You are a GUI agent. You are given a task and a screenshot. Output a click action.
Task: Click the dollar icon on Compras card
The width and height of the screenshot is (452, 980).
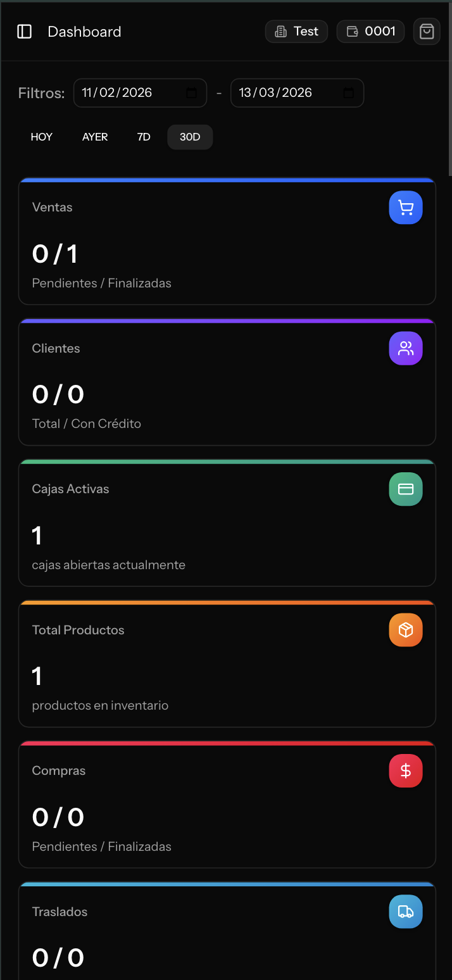405,770
